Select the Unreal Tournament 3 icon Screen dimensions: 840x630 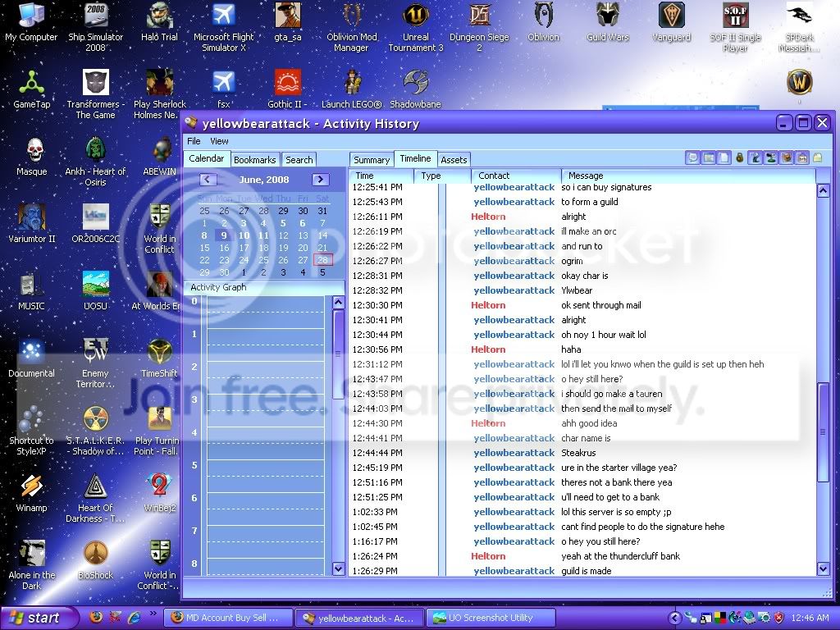(x=416, y=27)
